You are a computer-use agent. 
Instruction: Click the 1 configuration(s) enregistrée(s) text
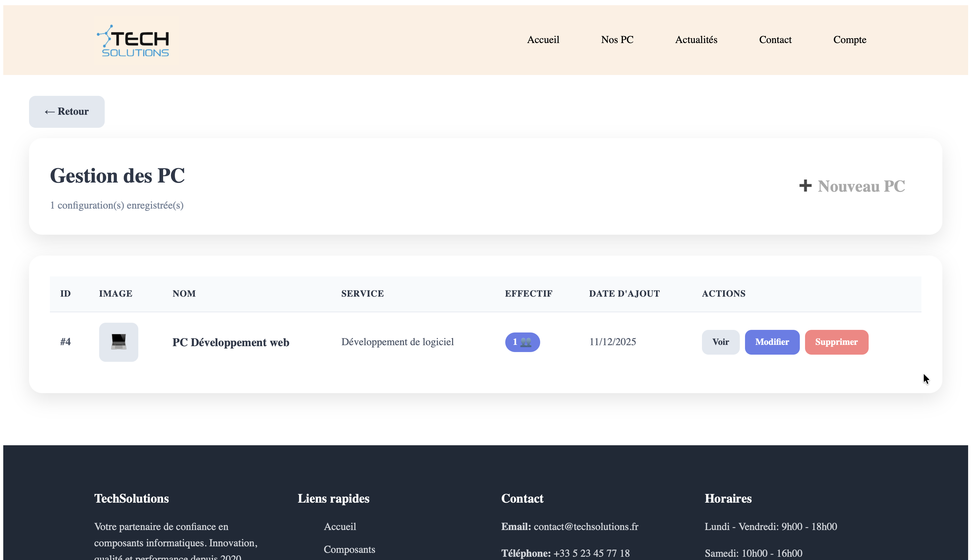[x=116, y=205]
